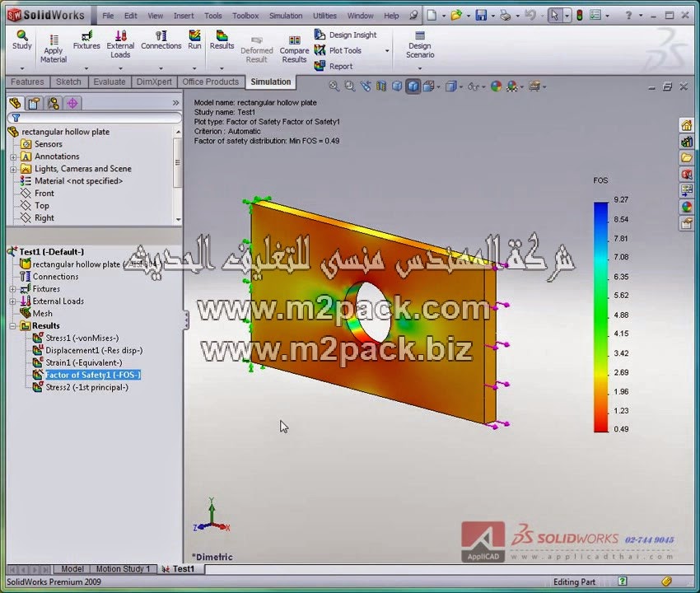Expand the Annotations tree node

click(13, 157)
